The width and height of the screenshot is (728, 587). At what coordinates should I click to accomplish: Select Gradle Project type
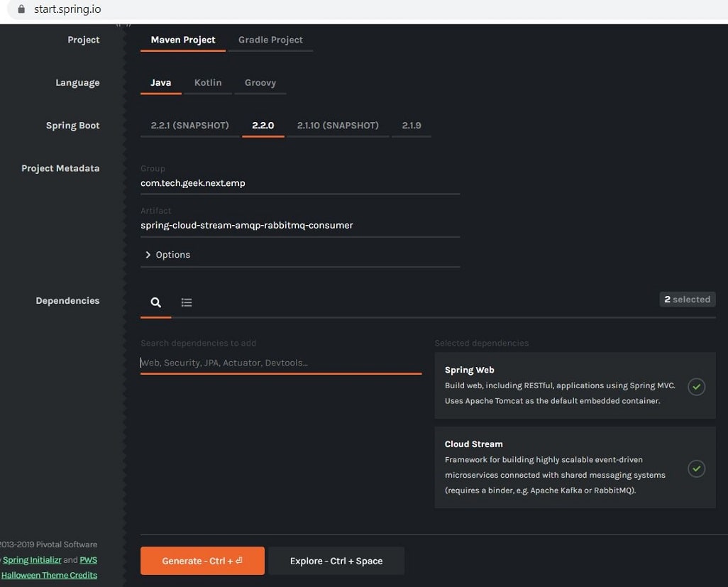[x=270, y=40]
